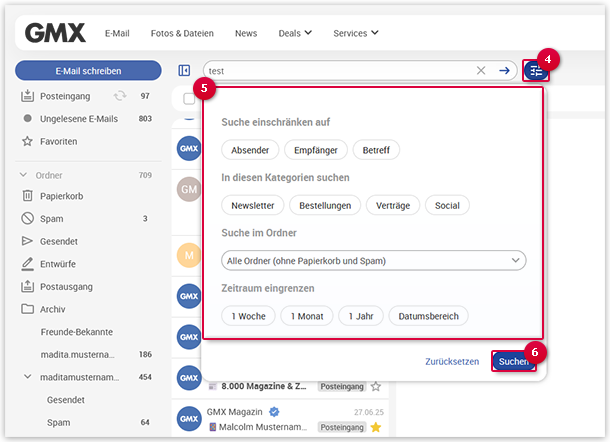Choose the Datumsbereich time option

[x=429, y=316]
